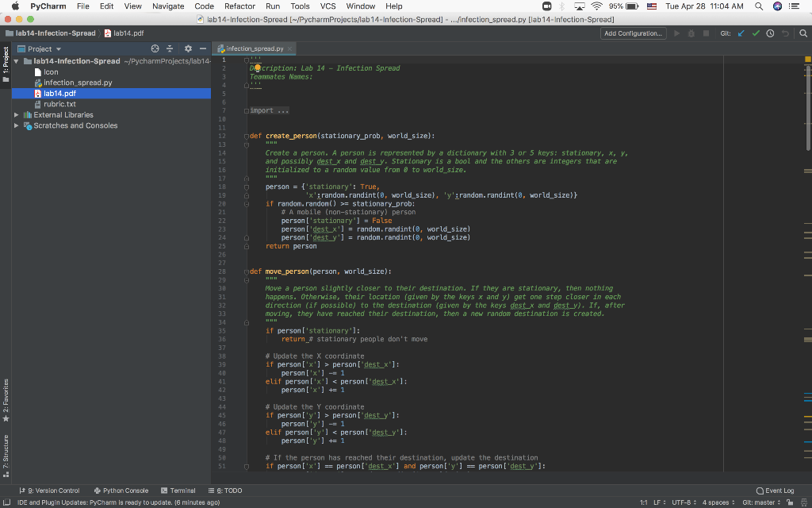Image resolution: width=812 pixels, height=508 pixels.
Task: Click the Search Everywhere magnifier icon
Action: point(802,33)
